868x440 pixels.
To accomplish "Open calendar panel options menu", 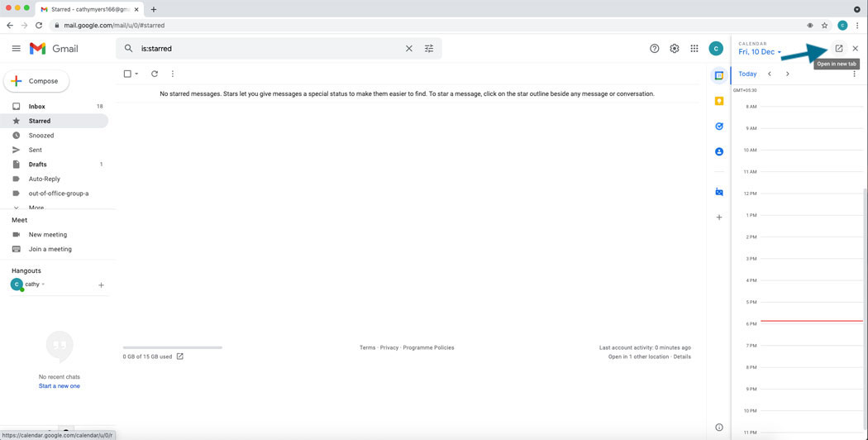I will 854,74.
